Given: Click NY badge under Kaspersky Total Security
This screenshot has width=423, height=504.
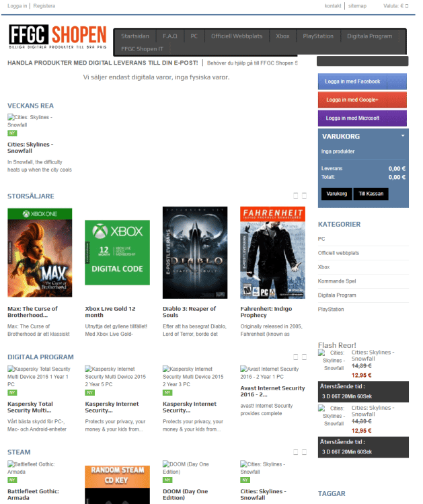Looking at the screenshot, I should pos(12,392).
